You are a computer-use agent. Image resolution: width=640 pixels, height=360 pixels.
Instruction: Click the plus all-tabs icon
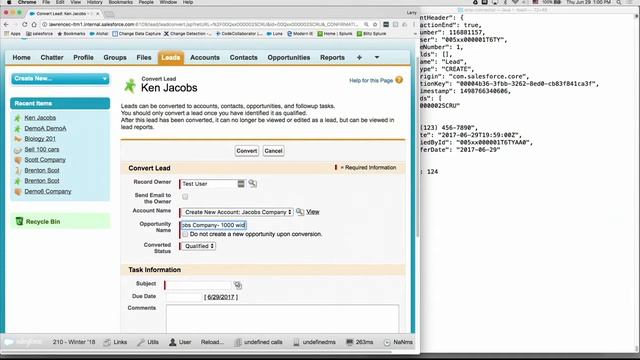tap(359, 58)
